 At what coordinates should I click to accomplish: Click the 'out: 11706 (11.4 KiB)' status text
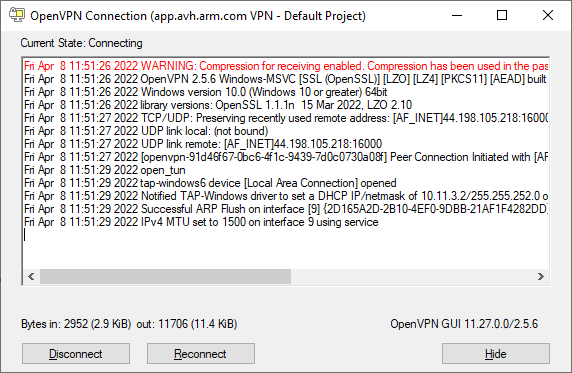[187, 324]
